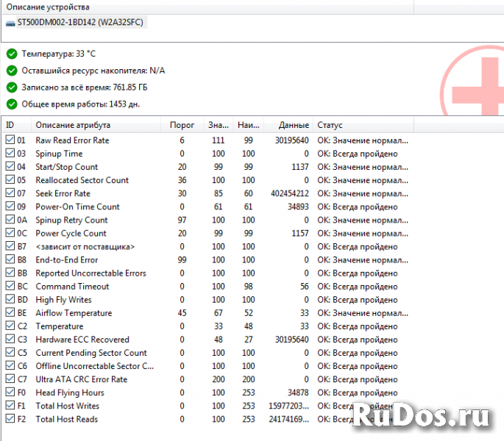Screen dimensions: 504x441
Task: Sort by Описание атрибута column header
Action: pos(73,125)
